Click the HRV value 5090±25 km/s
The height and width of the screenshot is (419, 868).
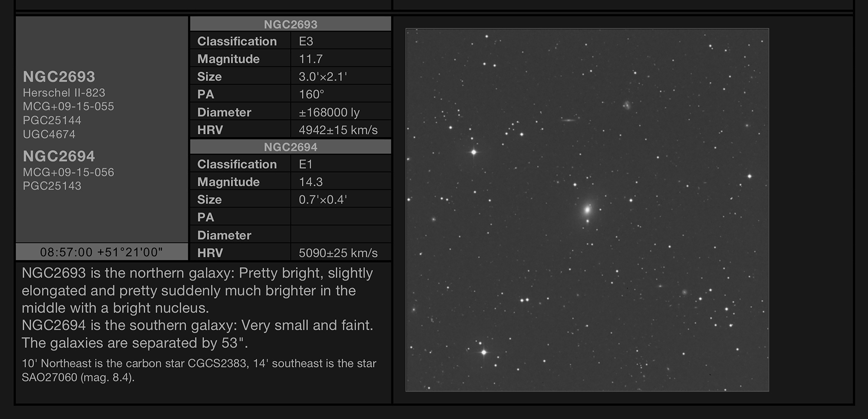(x=338, y=253)
